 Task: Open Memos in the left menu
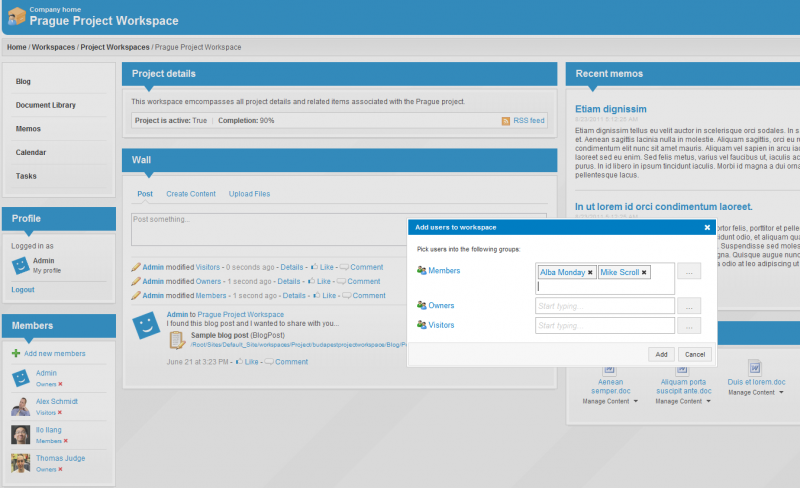tap(28, 129)
